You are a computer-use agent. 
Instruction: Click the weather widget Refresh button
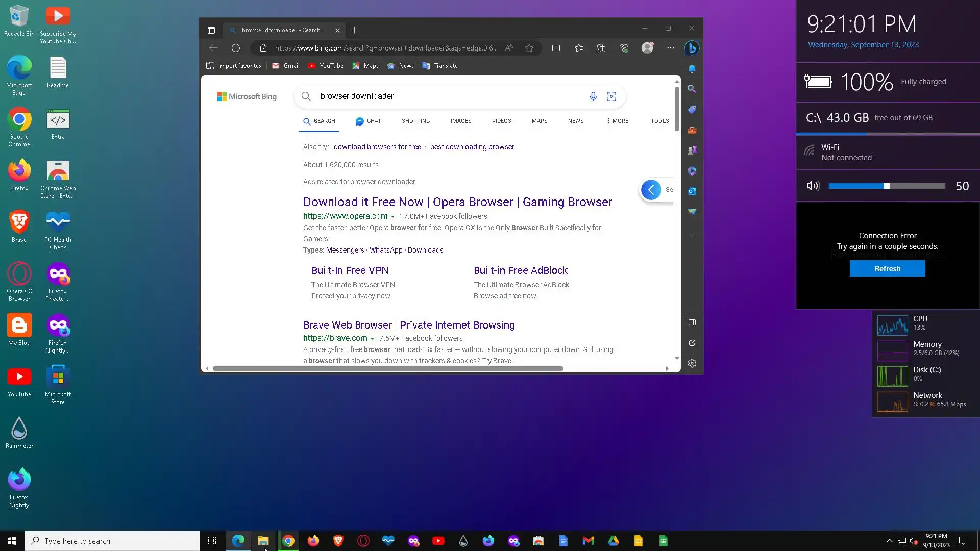(887, 269)
